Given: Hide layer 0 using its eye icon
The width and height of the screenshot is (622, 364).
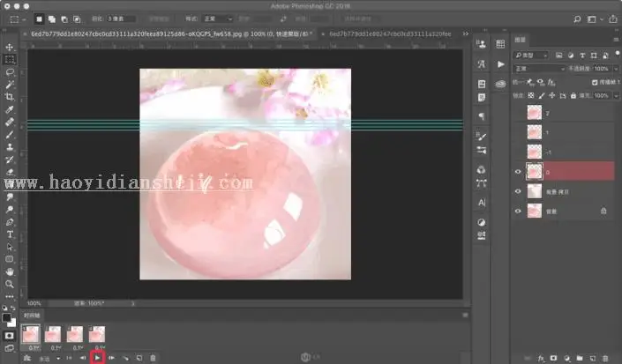Looking at the screenshot, I should [518, 172].
